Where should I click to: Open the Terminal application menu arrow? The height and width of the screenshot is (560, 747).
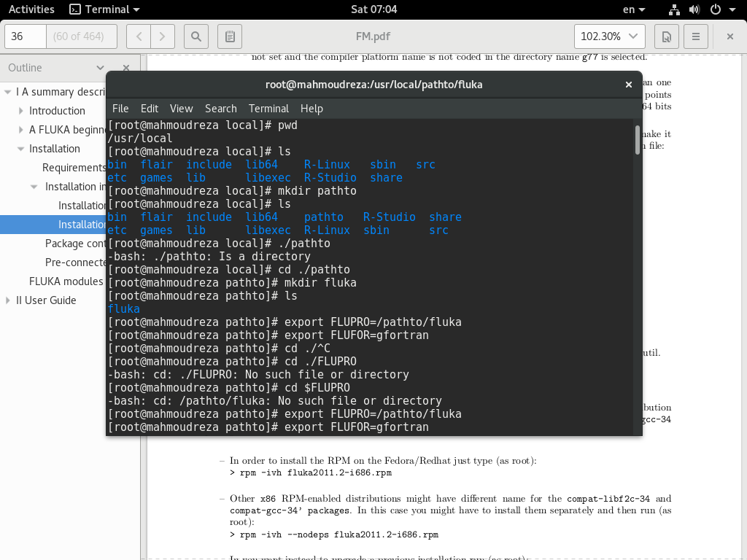tap(136, 9)
